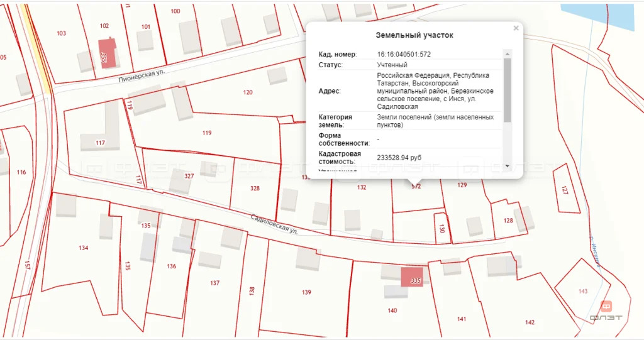Viewport: 644px width, 340px height.
Task: Click the popup scrollbar down arrow
Action: 508,166
